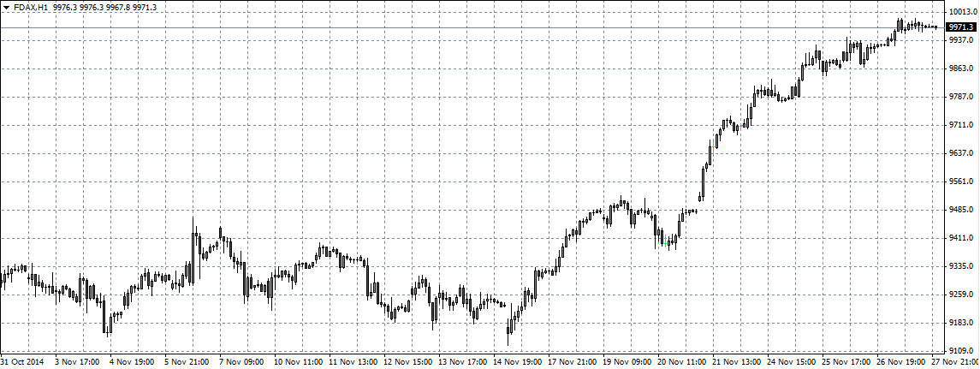Click the 4 Nov 19:00 time label
The height and width of the screenshot is (369, 980).
pos(133,362)
